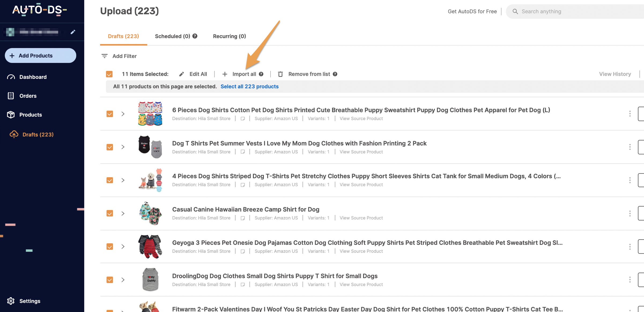Uncheck DroolingDog Dog Clothes product

pyautogui.click(x=110, y=280)
